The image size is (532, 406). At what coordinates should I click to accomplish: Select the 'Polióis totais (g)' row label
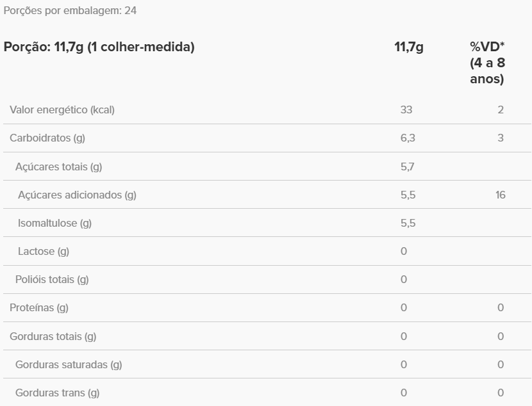click(x=52, y=279)
